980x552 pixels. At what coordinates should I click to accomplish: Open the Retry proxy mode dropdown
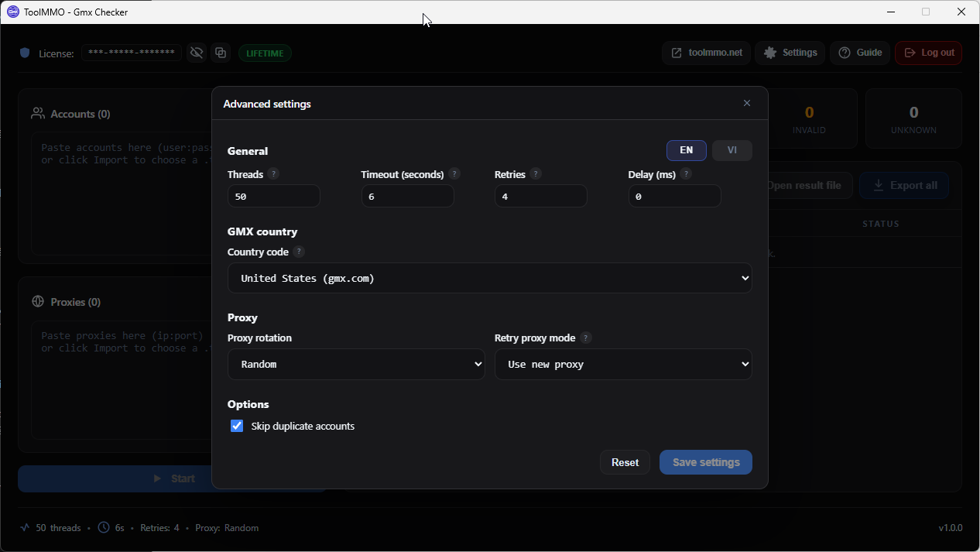[x=623, y=364]
